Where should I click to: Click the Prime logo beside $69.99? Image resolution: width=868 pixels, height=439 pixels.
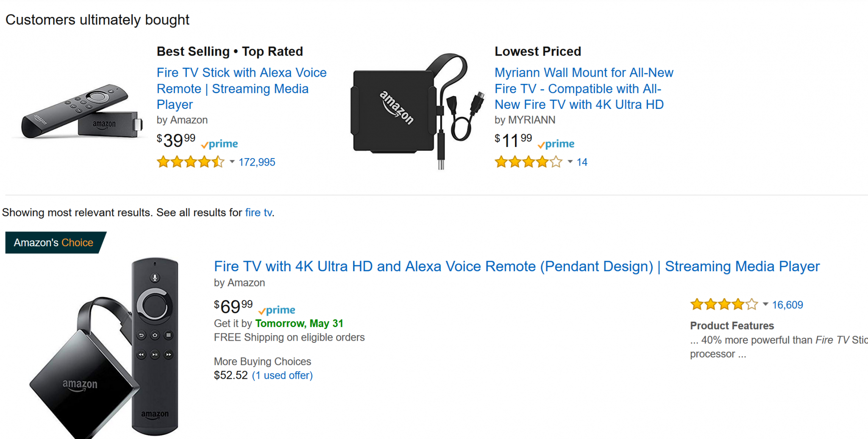(277, 310)
